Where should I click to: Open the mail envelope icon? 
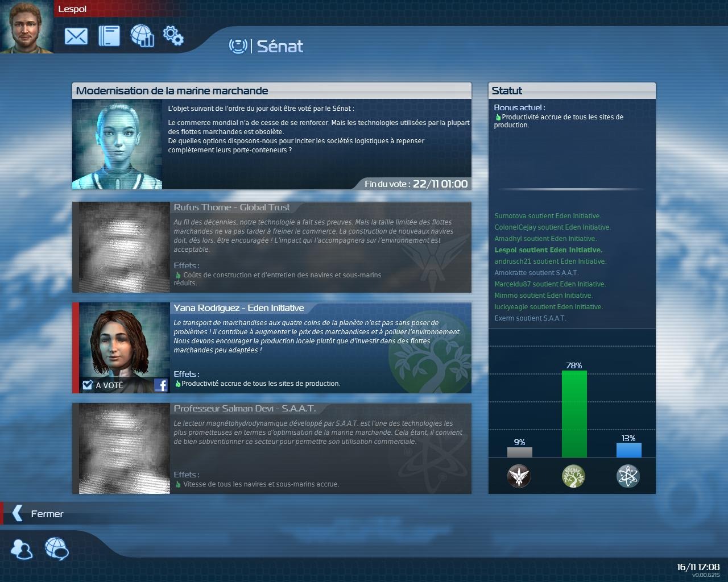click(76, 36)
